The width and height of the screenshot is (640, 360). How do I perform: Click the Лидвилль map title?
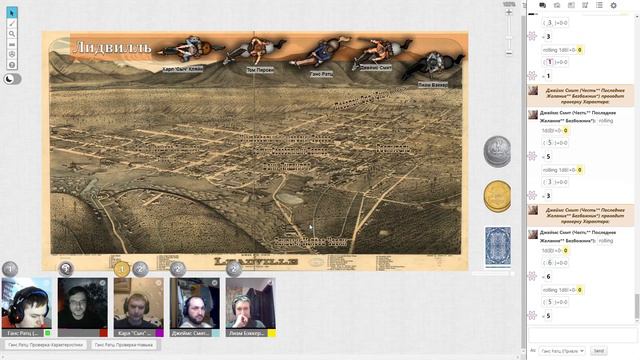(112, 48)
